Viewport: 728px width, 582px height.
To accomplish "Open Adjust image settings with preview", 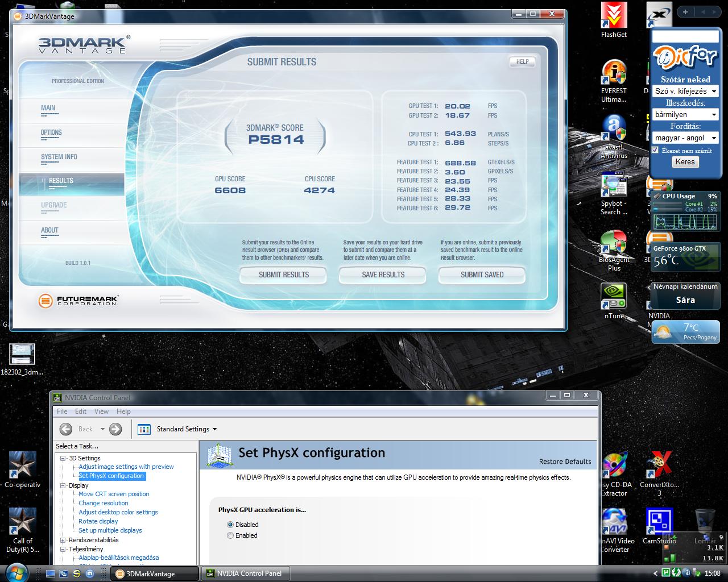I will 126,467.
